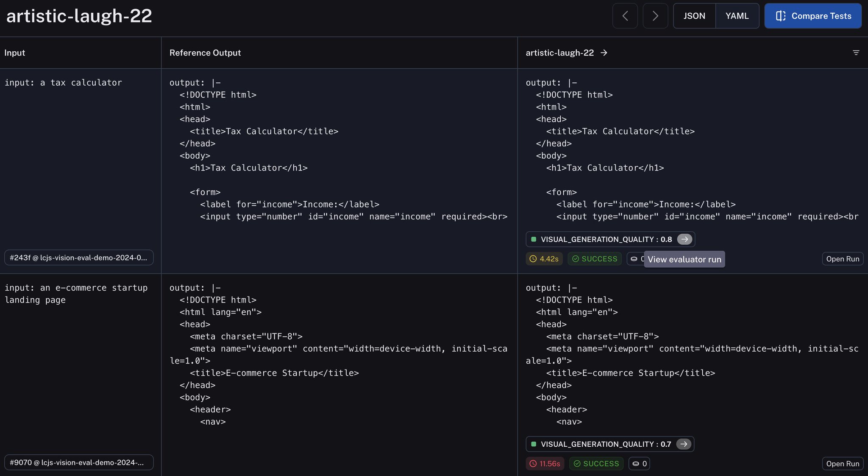
Task: Click VISUAL_GENERATION_QUALITY : 0.7 badge
Action: 610,444
